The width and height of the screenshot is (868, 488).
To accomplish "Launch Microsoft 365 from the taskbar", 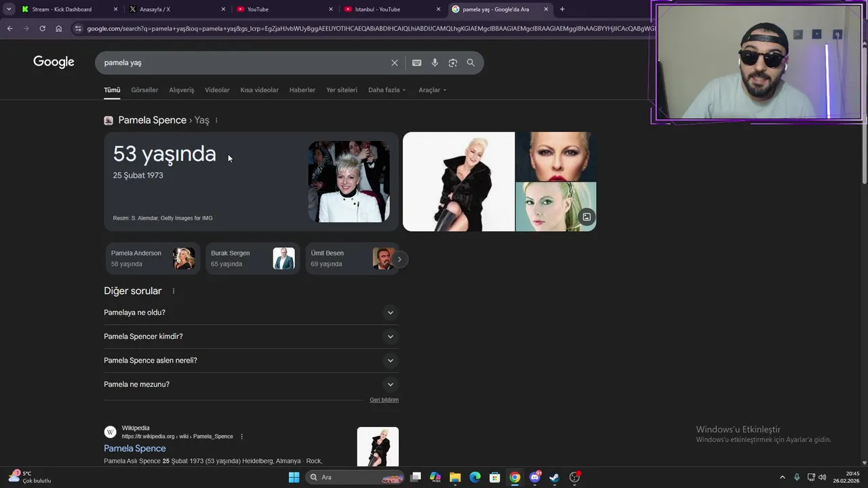I will click(435, 477).
